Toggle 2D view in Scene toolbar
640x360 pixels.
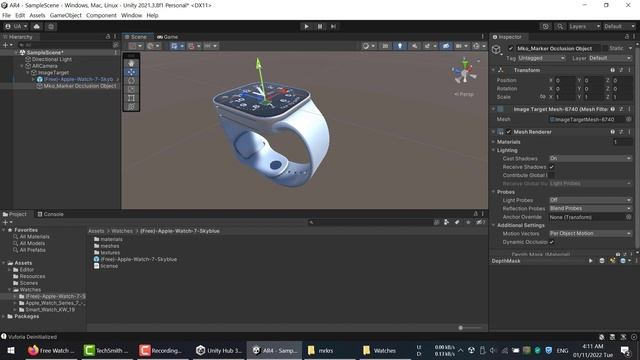click(x=385, y=46)
